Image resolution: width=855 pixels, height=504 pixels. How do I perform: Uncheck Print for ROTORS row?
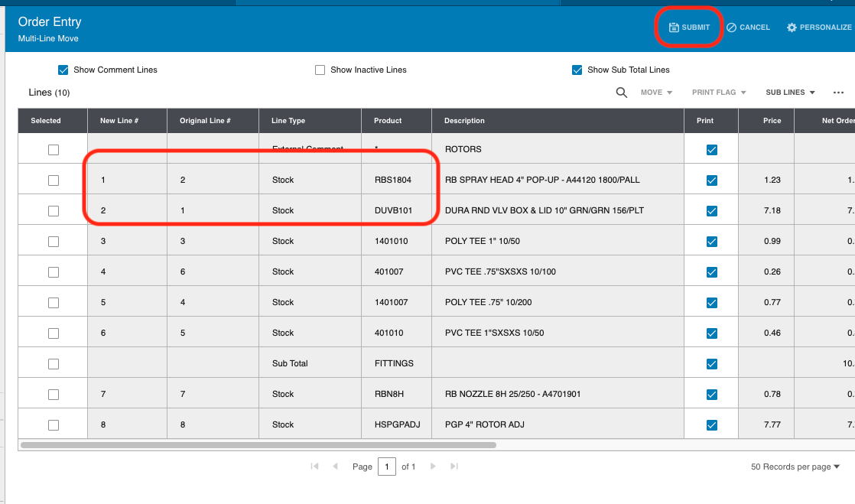click(x=711, y=150)
